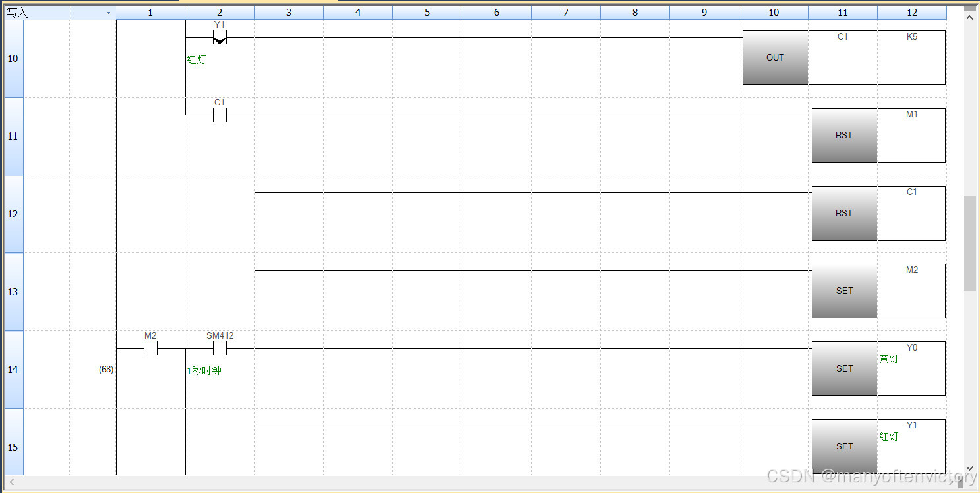
Task: Select row header 11
Action: (x=14, y=136)
